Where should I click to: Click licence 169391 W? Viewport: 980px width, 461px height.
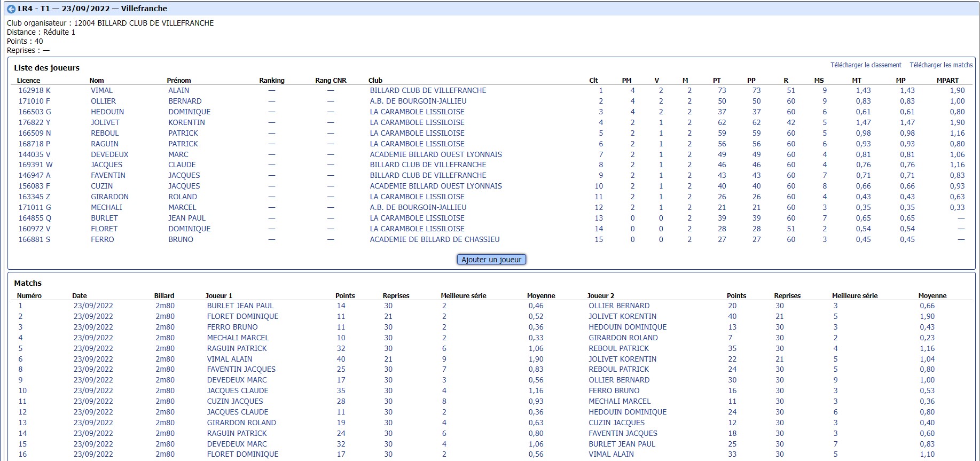(35, 165)
